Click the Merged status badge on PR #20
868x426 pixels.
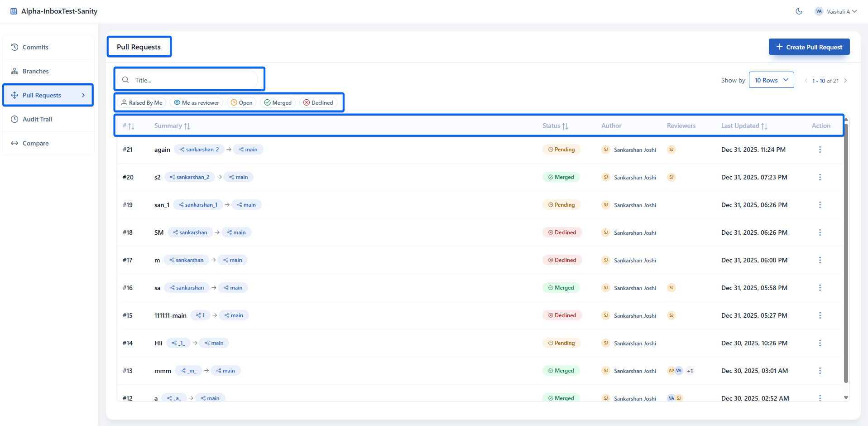(561, 177)
